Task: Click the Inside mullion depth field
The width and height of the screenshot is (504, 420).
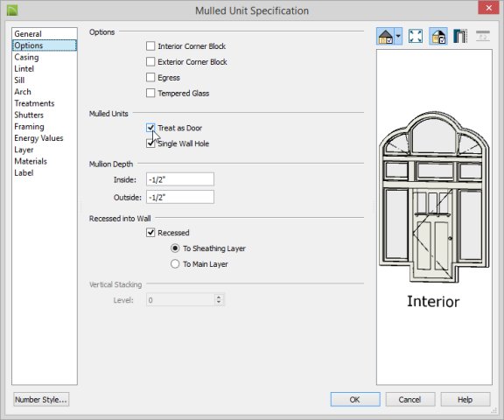Action: coord(180,179)
